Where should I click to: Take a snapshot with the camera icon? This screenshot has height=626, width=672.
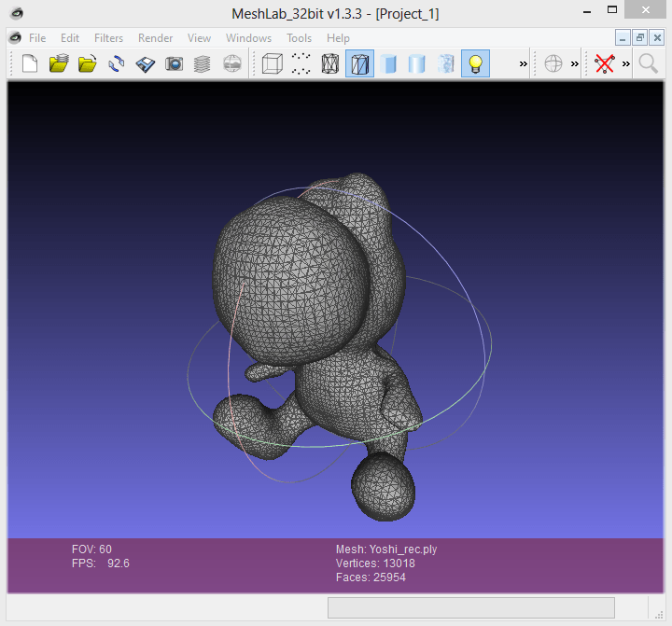pos(174,64)
